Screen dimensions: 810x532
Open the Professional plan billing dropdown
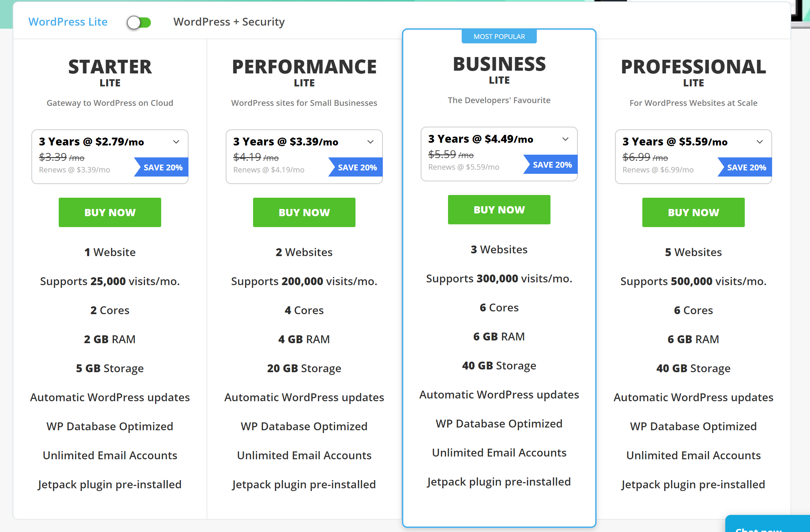760,142
